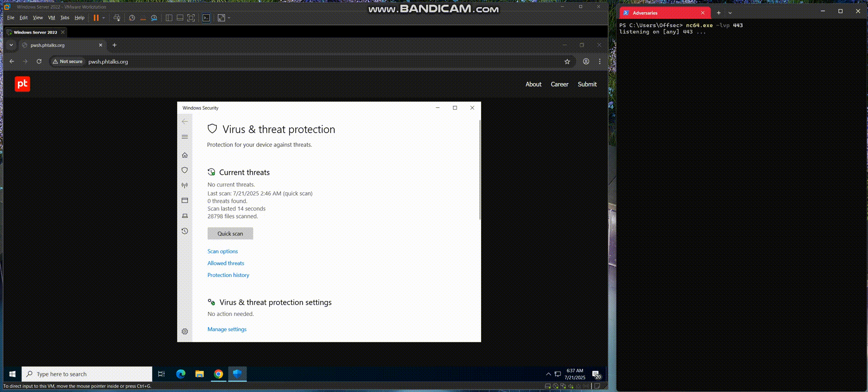868x392 pixels.
Task: Open VMware console view
Action: tap(206, 18)
